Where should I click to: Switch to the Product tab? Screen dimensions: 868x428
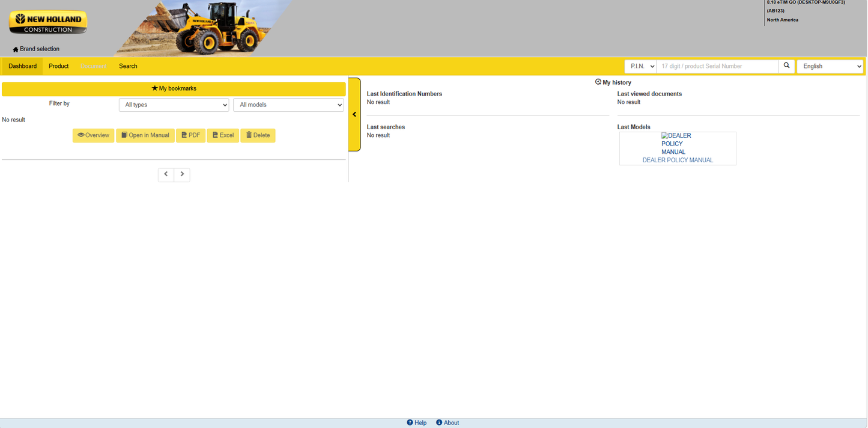tap(59, 66)
